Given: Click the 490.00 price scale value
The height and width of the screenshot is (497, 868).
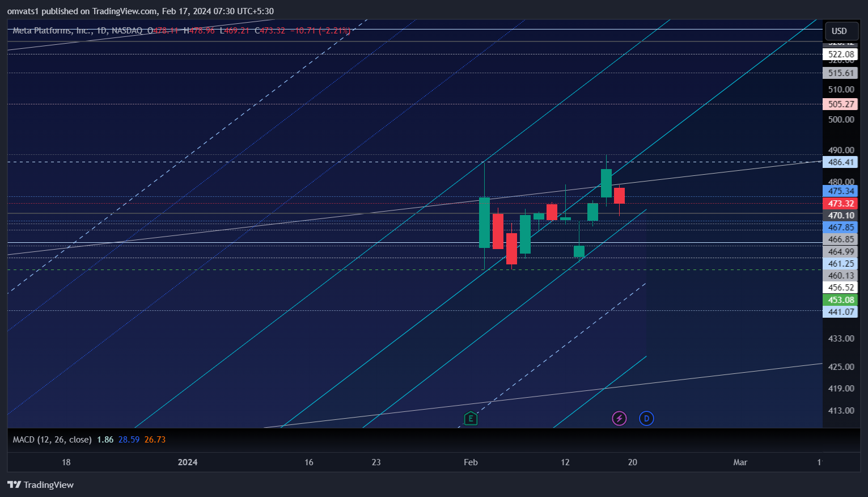Looking at the screenshot, I should coord(841,150).
